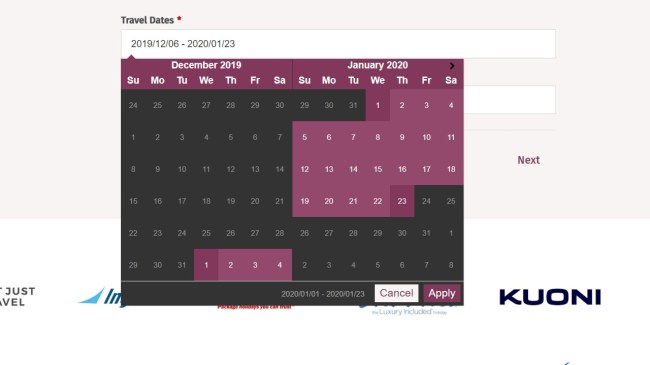Select December 18 in December 2019 calendar
Viewport: 650px width, 365px height.
206,201
